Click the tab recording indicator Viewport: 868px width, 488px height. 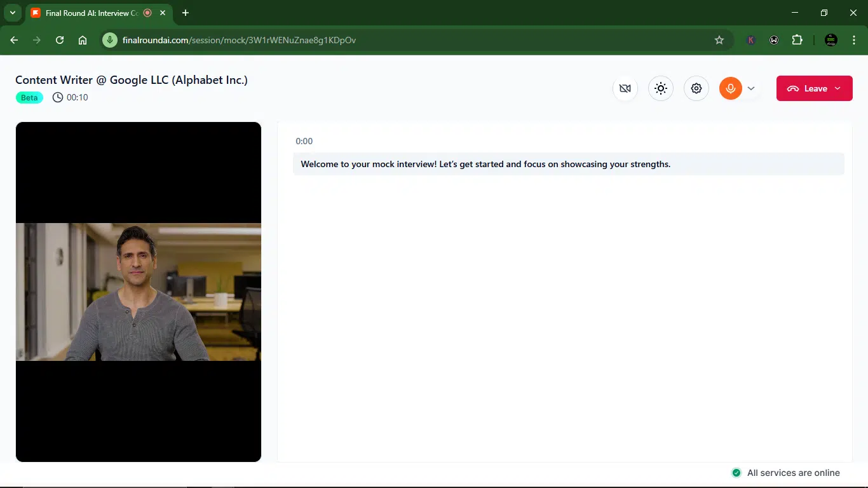147,13
